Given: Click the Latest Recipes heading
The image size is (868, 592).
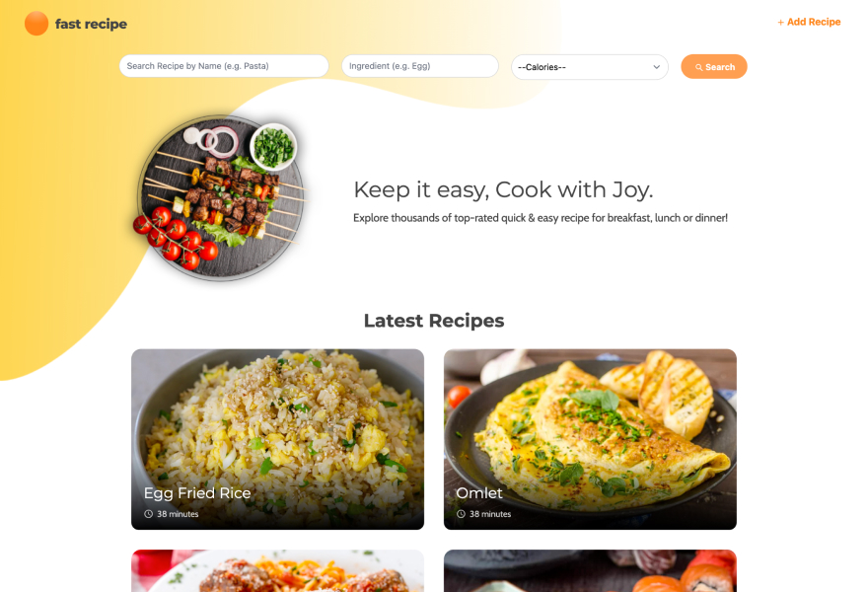Looking at the screenshot, I should click(434, 321).
